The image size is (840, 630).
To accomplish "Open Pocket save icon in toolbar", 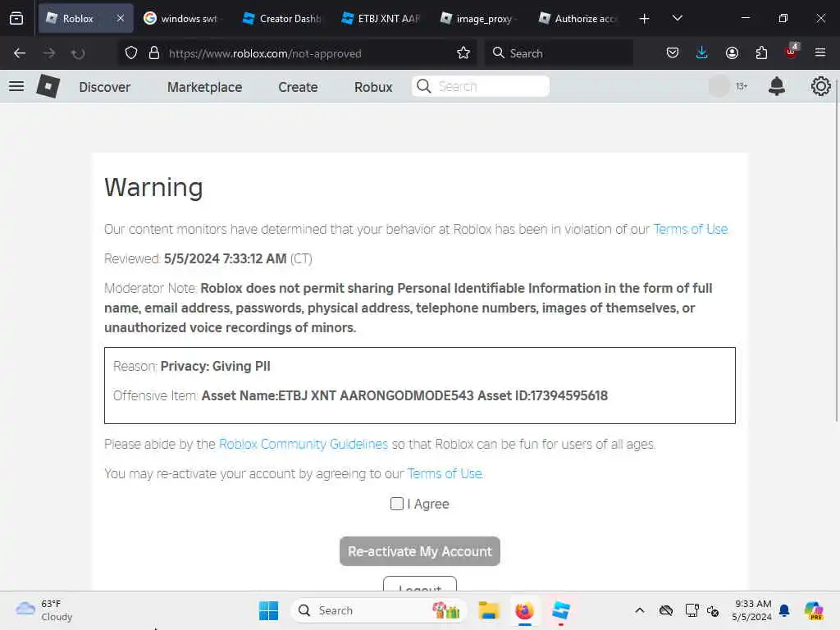I will pos(673,53).
